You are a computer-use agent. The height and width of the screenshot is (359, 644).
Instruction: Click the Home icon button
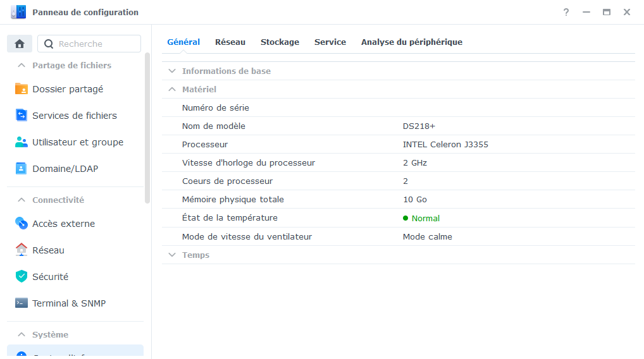pos(20,44)
